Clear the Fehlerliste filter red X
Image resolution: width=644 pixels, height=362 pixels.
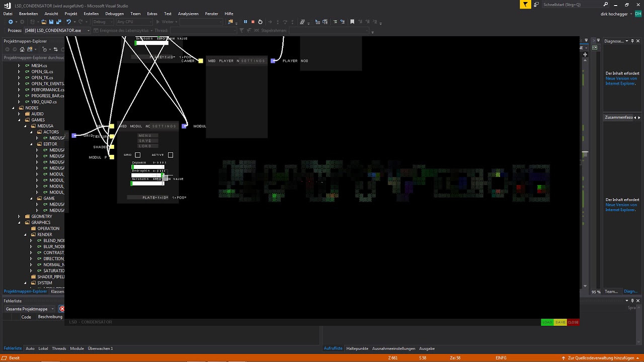62,309
